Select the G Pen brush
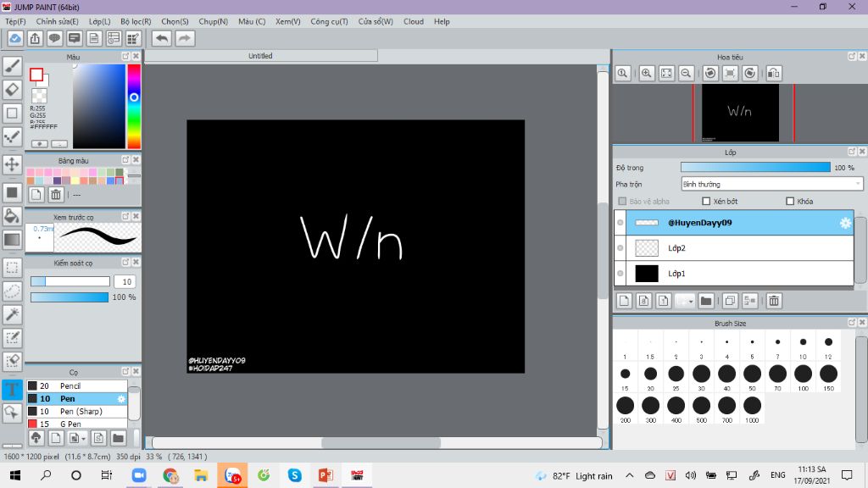Screen dimensions: 868x488 pyautogui.click(x=77, y=424)
